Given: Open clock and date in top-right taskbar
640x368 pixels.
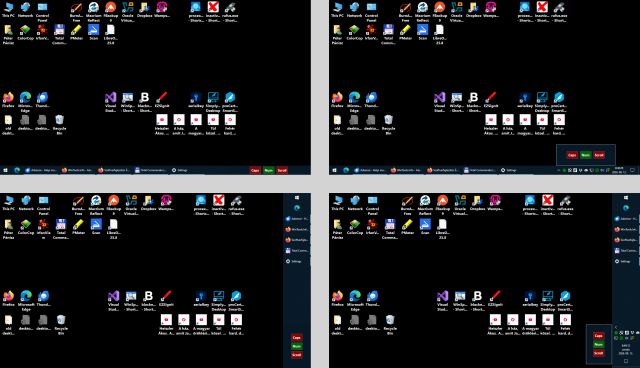Looking at the screenshot, I should point(618,170).
